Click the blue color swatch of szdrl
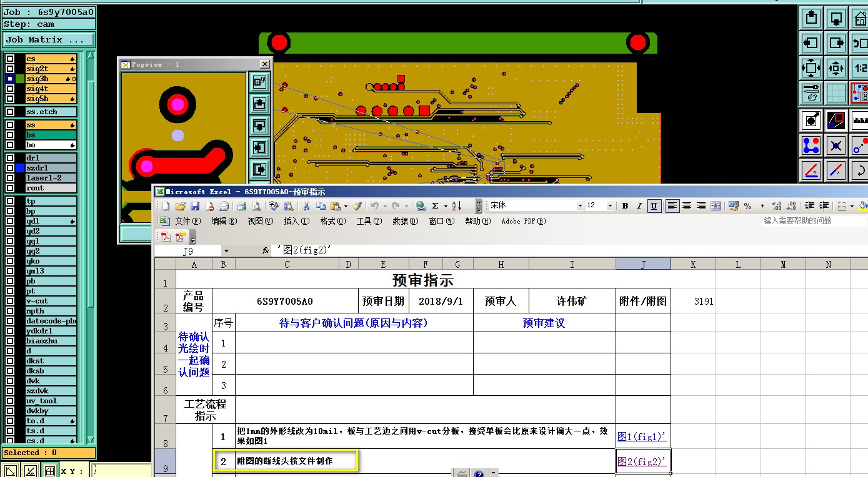Image resolution: width=868 pixels, height=477 pixels. [x=20, y=168]
